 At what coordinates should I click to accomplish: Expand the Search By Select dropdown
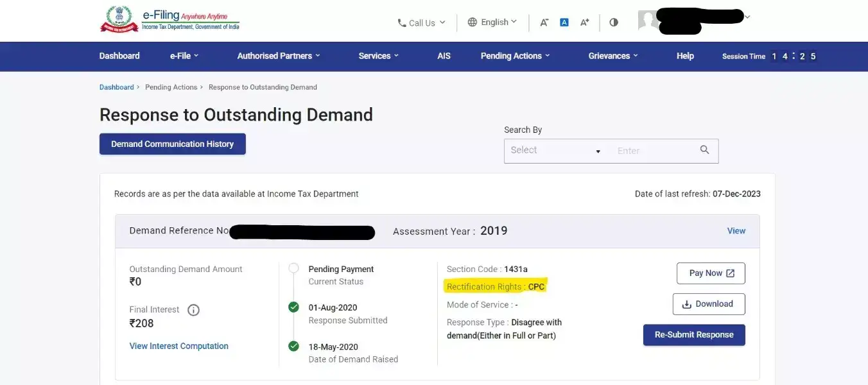[555, 151]
